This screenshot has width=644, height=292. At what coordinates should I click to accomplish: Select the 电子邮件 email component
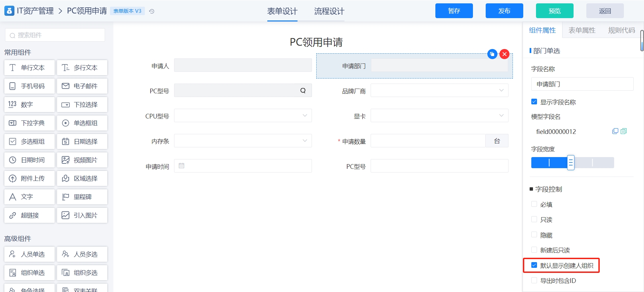(x=82, y=86)
